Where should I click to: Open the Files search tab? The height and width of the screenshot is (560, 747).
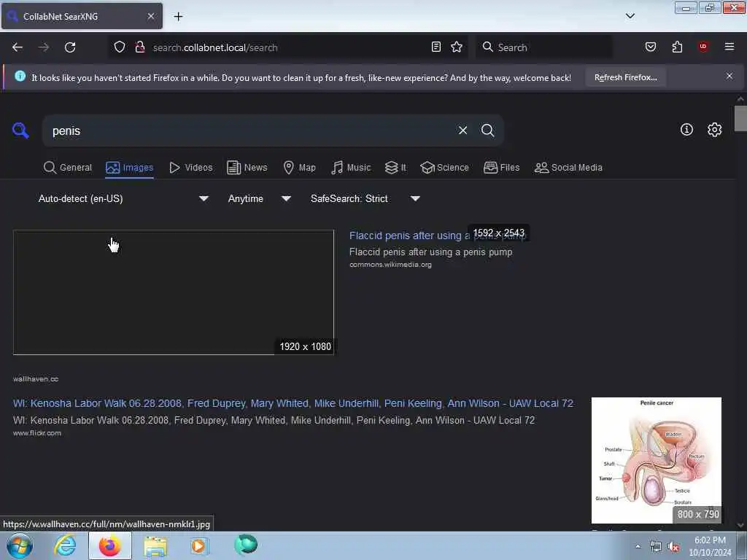(x=501, y=168)
